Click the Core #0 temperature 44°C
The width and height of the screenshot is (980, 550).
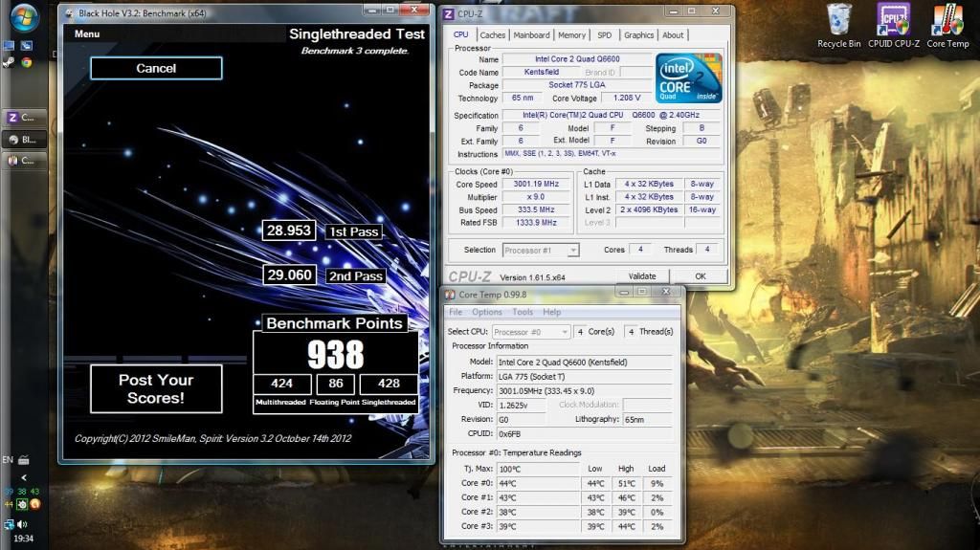point(538,483)
